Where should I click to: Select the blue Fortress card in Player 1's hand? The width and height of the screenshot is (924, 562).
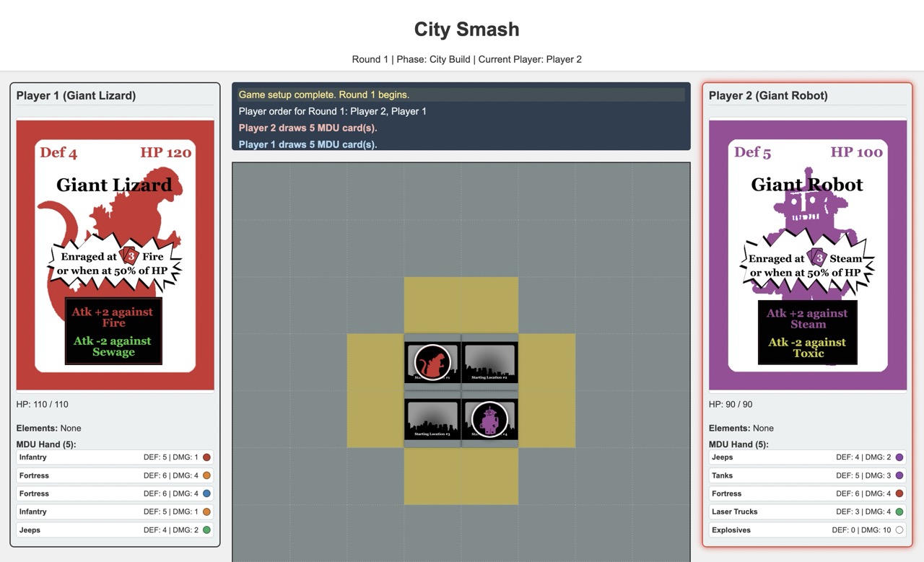[115, 493]
